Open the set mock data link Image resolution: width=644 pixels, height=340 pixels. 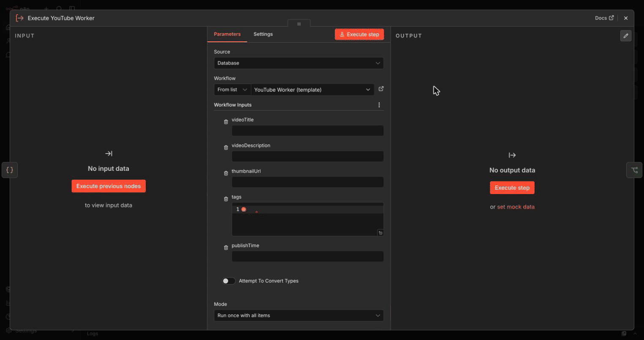(x=516, y=207)
